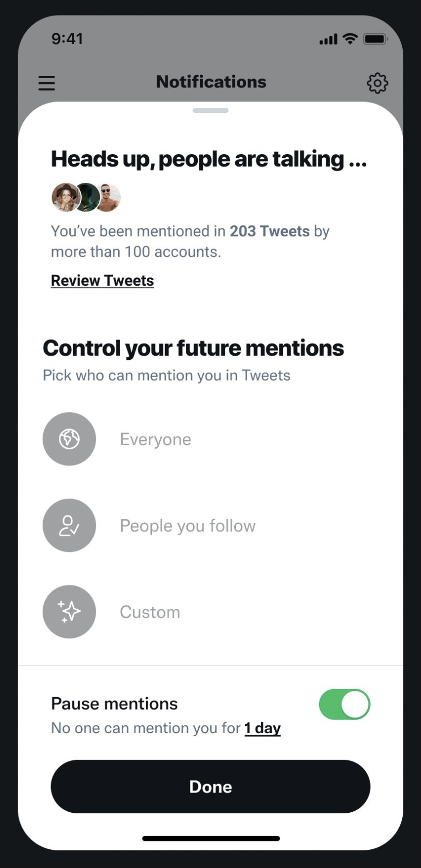421x868 pixels.
Task: Select the People you follow icon
Action: 69,525
